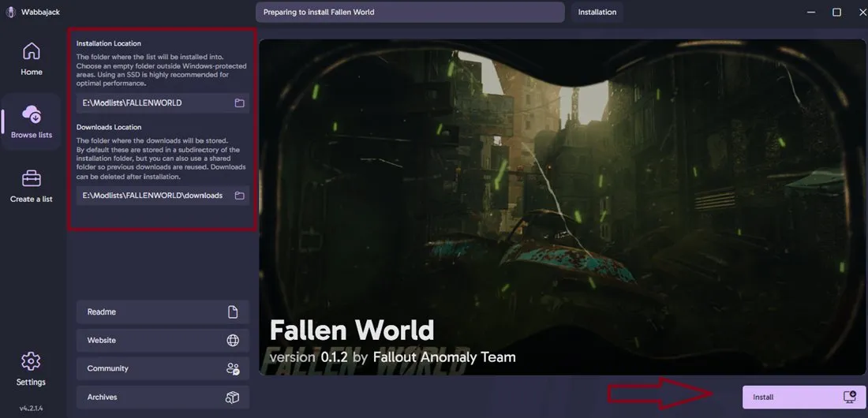Click 'Installation Location' heading

[109, 43]
